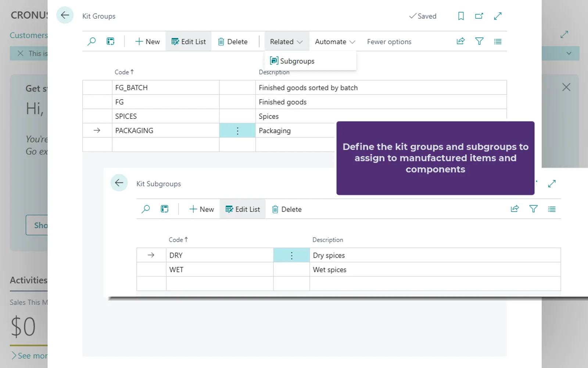Expand the Related menu
Screen dimensions: 588x368
pos(287,42)
